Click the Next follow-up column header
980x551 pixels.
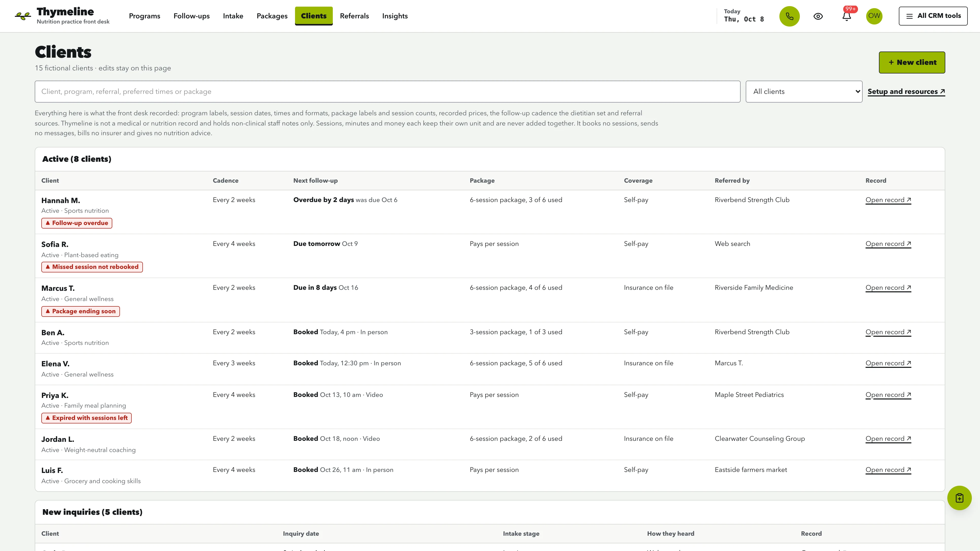point(315,181)
